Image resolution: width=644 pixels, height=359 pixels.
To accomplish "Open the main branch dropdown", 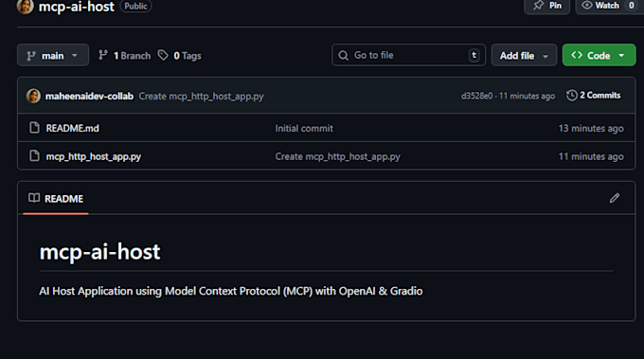I will pyautogui.click(x=53, y=55).
